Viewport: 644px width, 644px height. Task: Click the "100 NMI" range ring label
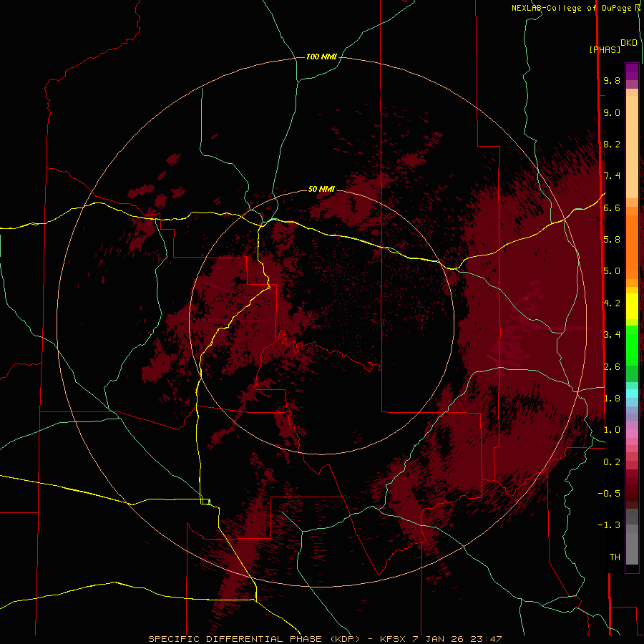pos(321,57)
